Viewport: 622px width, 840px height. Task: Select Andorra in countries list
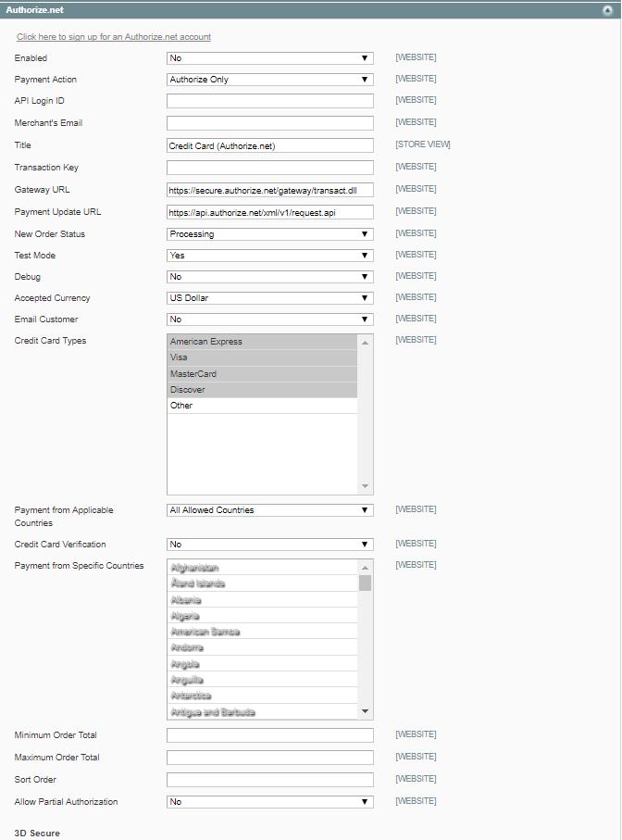point(262,647)
